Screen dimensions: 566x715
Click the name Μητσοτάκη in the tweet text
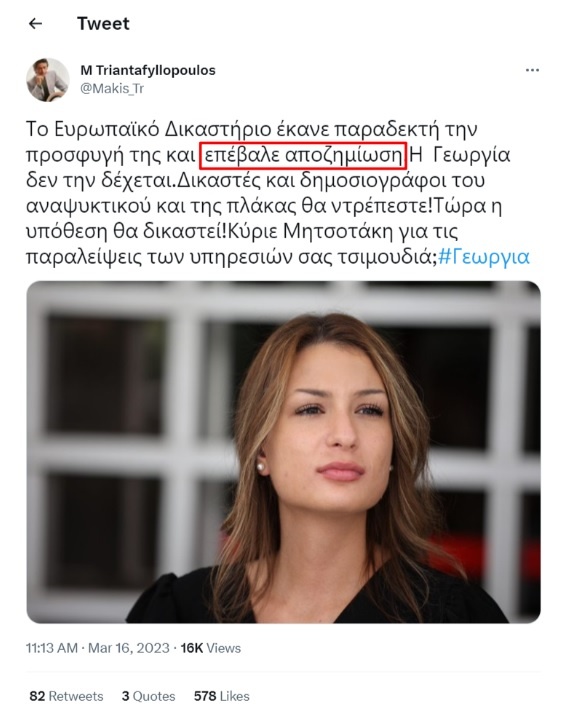338,232
